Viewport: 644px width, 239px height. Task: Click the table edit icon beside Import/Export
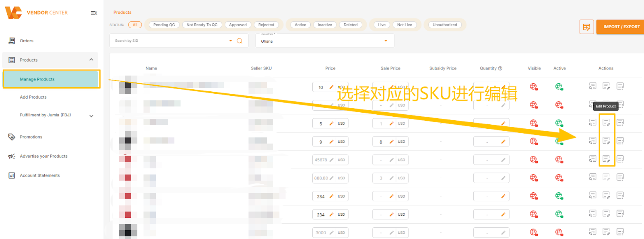[x=586, y=27]
